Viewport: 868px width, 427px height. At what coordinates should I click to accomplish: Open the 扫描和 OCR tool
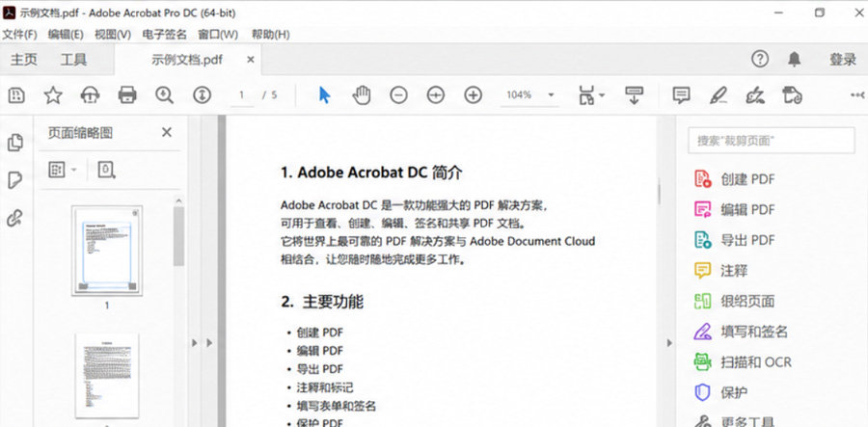click(743, 362)
